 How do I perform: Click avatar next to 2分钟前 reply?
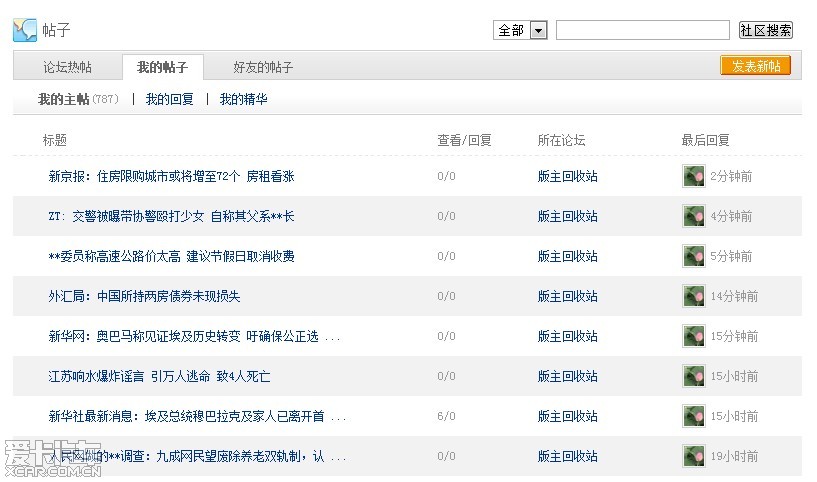tap(693, 177)
